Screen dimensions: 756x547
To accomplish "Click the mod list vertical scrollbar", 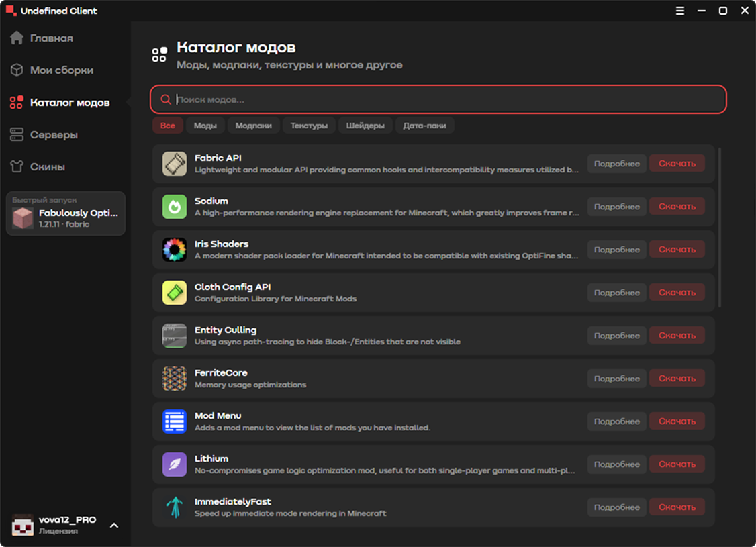I will coord(719,228).
